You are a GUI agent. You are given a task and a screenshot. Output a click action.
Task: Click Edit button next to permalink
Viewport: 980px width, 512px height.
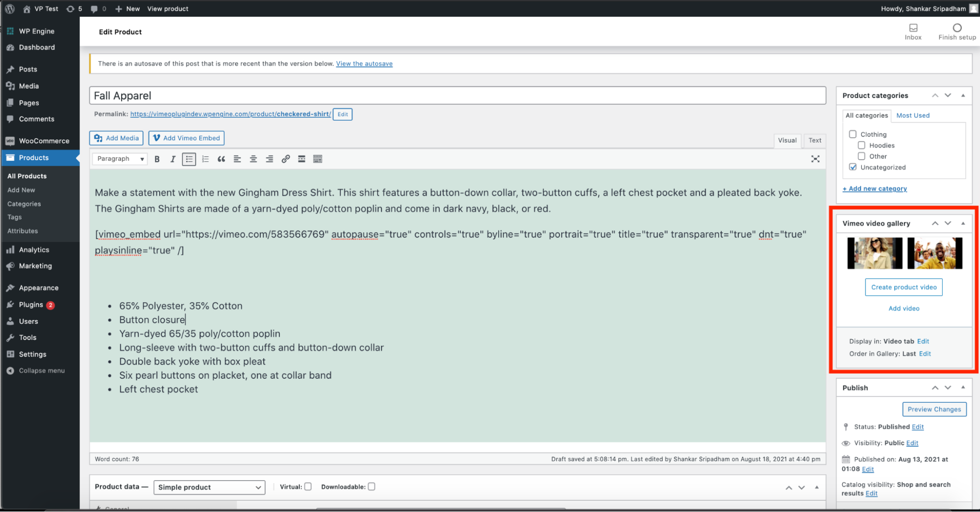pos(342,115)
